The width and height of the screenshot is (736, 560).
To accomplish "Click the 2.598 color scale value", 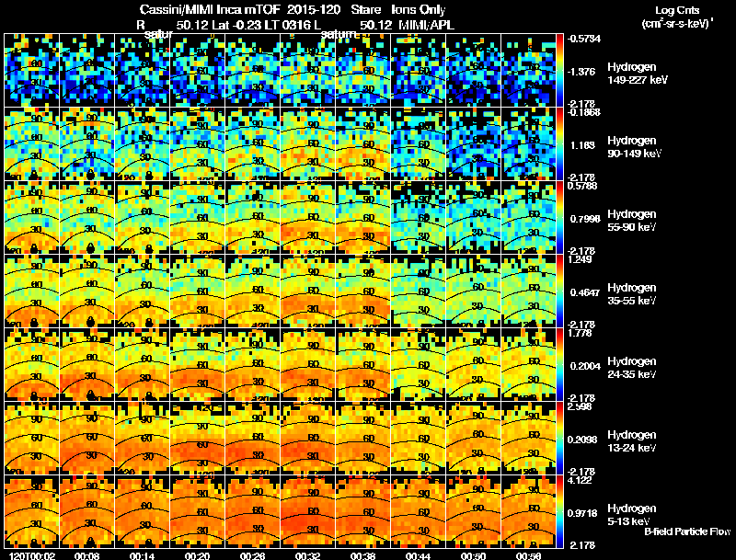I will coord(581,406).
